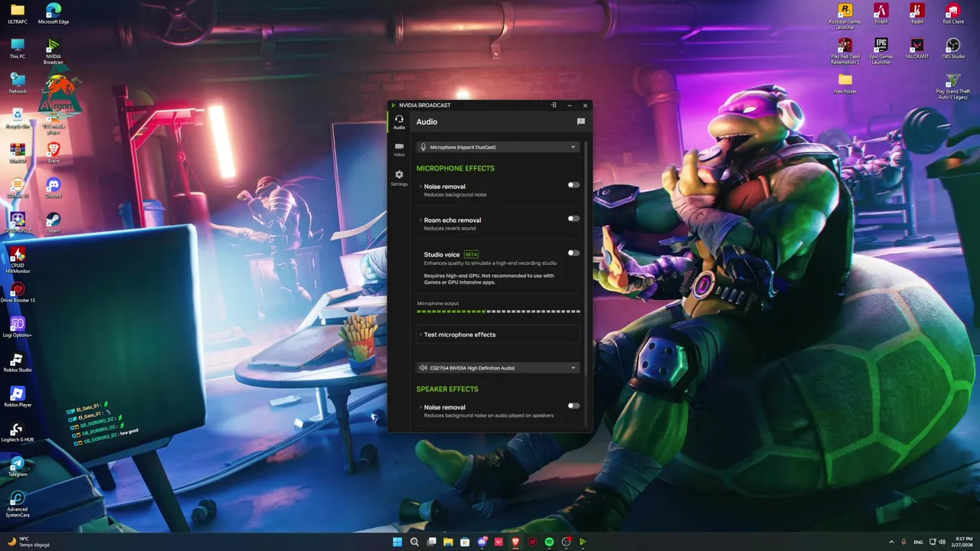This screenshot has height=551, width=980.
Task: Select FiveM desktop shortcut
Action: pyautogui.click(x=881, y=14)
